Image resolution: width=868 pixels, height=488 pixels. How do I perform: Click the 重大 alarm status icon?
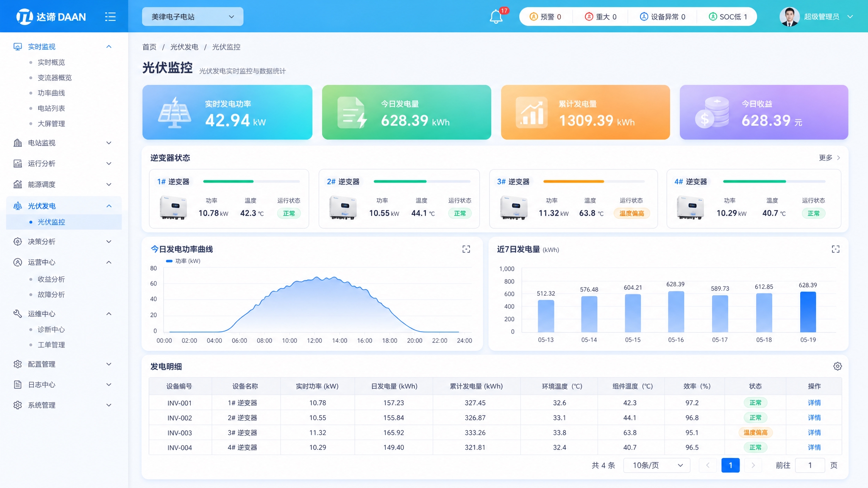(x=589, y=17)
